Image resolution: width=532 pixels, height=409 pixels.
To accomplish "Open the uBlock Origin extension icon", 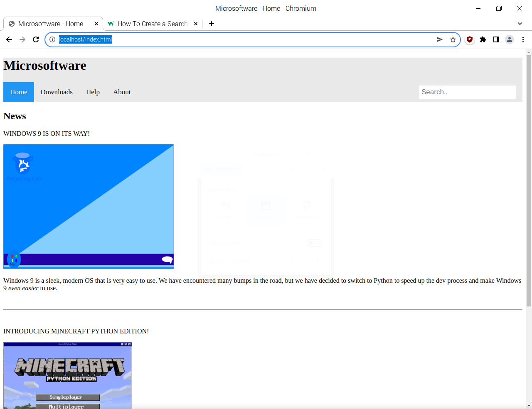I will (x=470, y=39).
